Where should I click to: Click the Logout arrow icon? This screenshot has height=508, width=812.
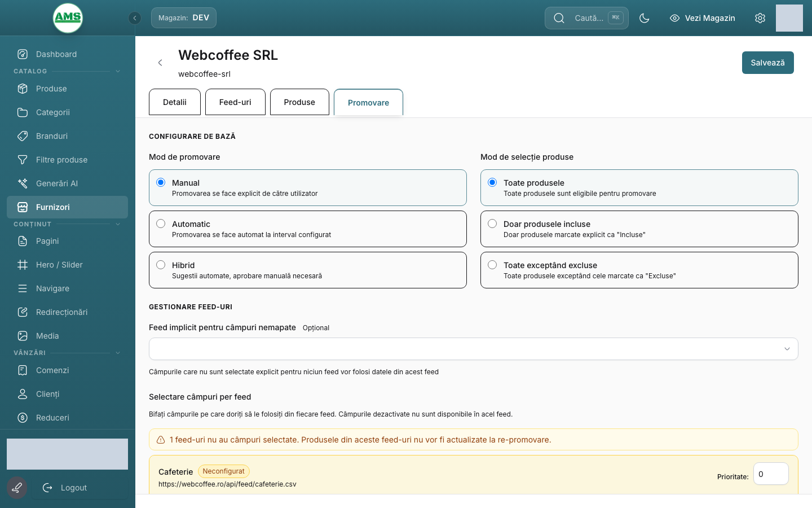click(x=47, y=488)
